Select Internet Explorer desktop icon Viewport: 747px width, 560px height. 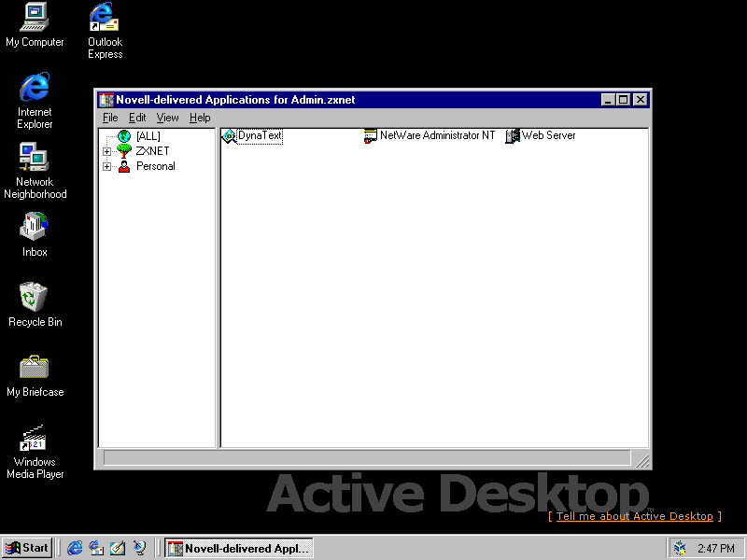click(x=35, y=101)
